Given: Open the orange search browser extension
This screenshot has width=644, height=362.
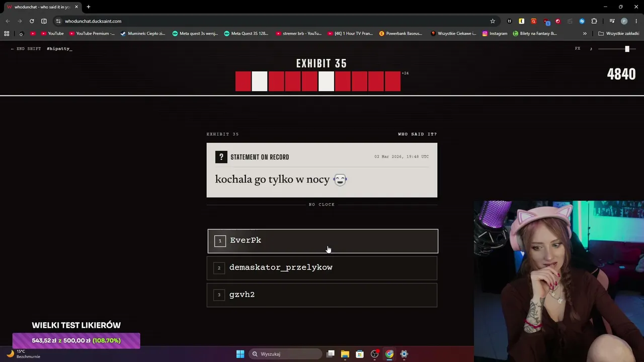Looking at the screenshot, I should point(533,21).
